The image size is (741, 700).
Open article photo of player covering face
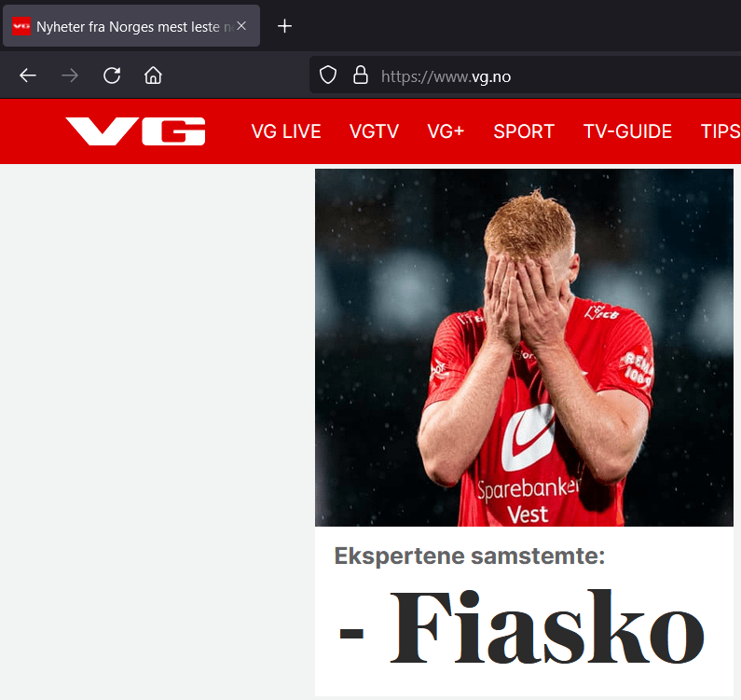[524, 348]
